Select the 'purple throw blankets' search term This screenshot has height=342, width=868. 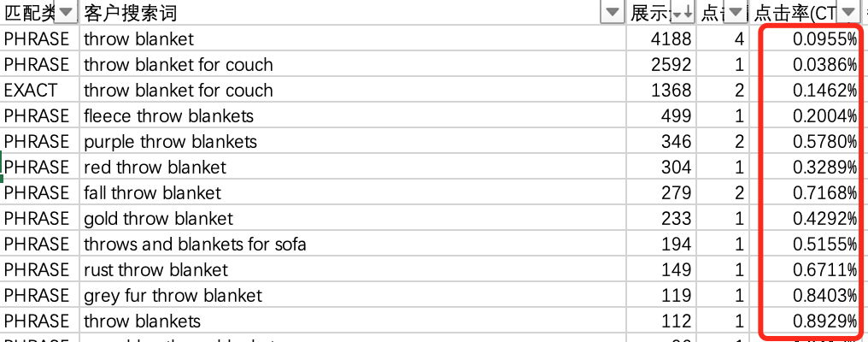click(x=170, y=142)
